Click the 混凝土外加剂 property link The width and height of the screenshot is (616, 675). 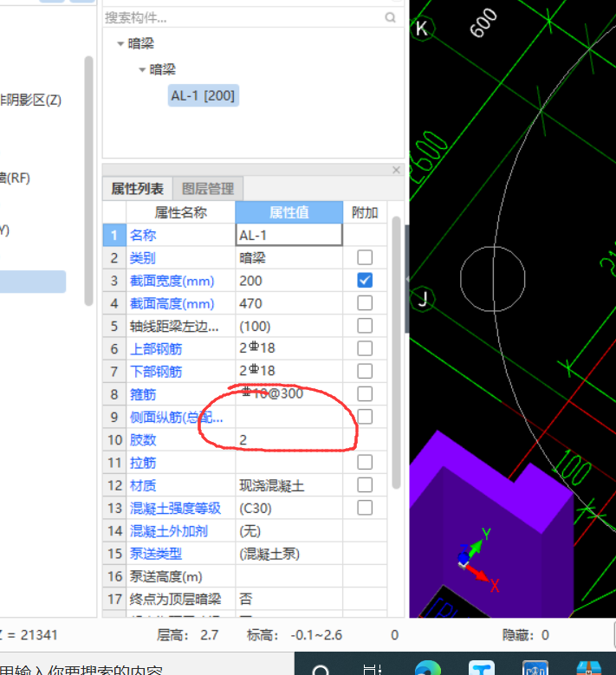pyautogui.click(x=169, y=531)
